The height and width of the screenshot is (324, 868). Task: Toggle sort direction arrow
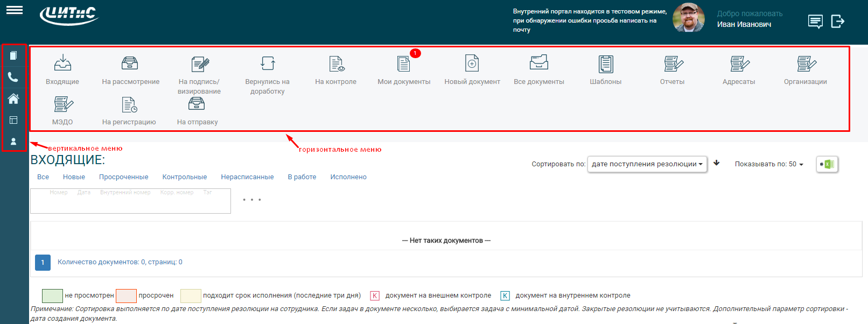[717, 163]
